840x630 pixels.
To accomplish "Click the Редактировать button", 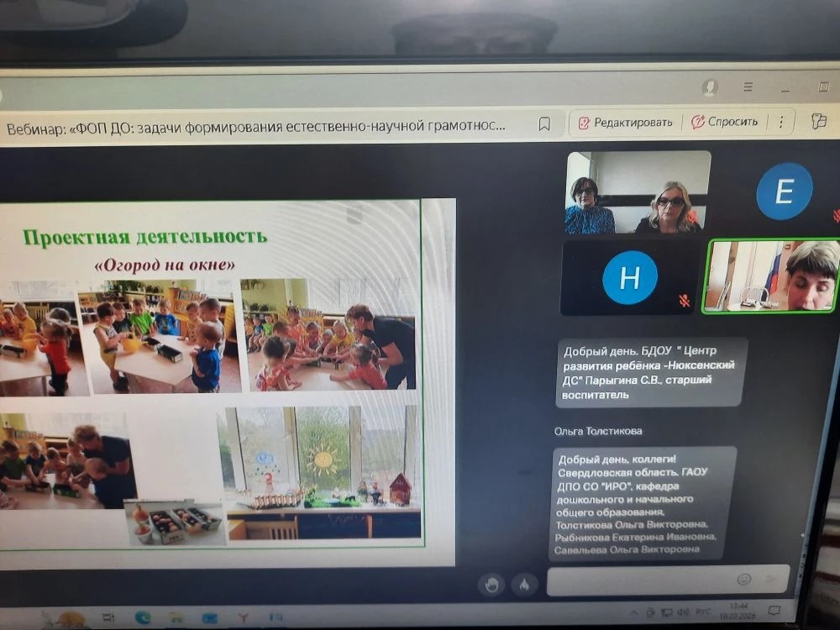I will [x=625, y=122].
